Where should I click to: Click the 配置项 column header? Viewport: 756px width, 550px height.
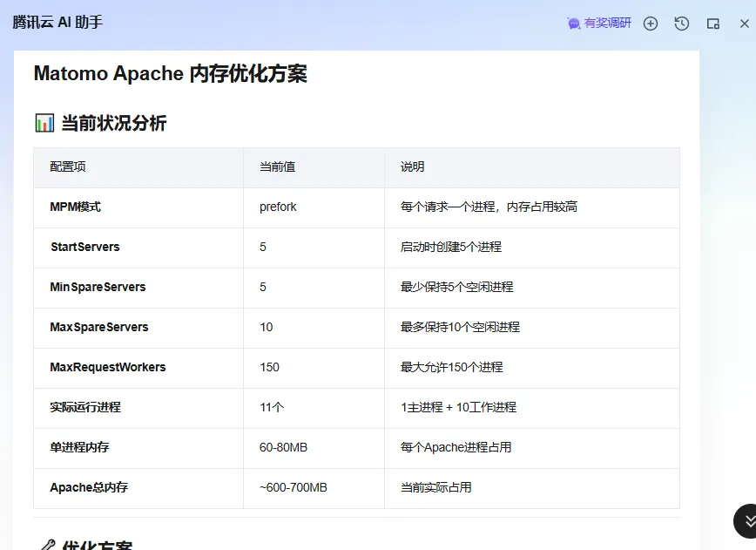coord(68,167)
